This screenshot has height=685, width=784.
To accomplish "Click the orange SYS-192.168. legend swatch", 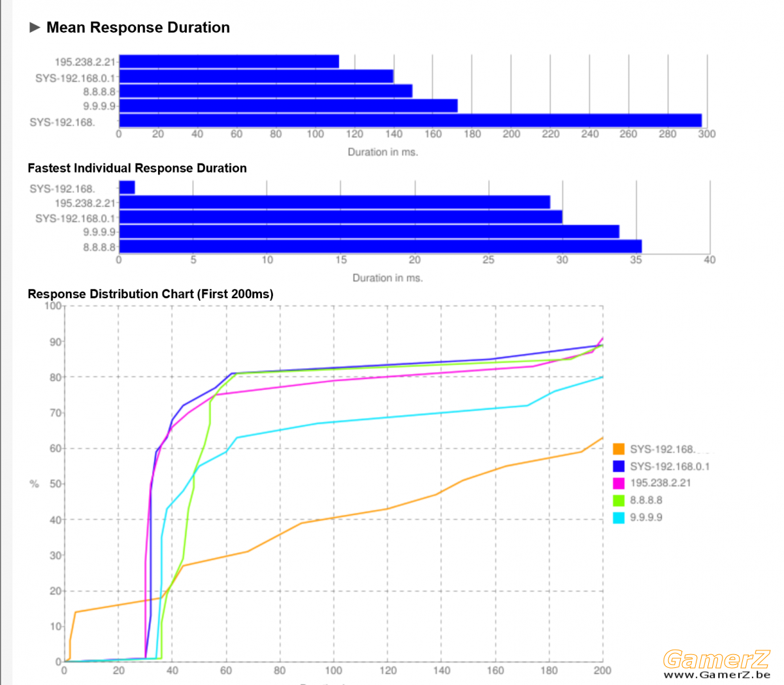I will [x=619, y=449].
